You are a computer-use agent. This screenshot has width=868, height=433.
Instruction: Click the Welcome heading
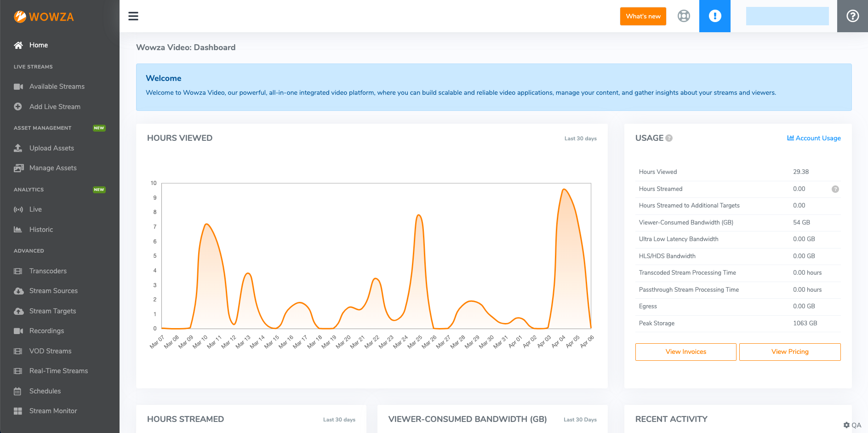(x=164, y=78)
